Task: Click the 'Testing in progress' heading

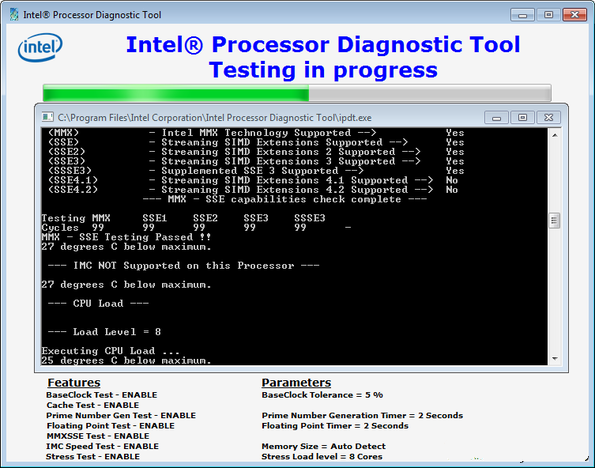Action: point(323,70)
